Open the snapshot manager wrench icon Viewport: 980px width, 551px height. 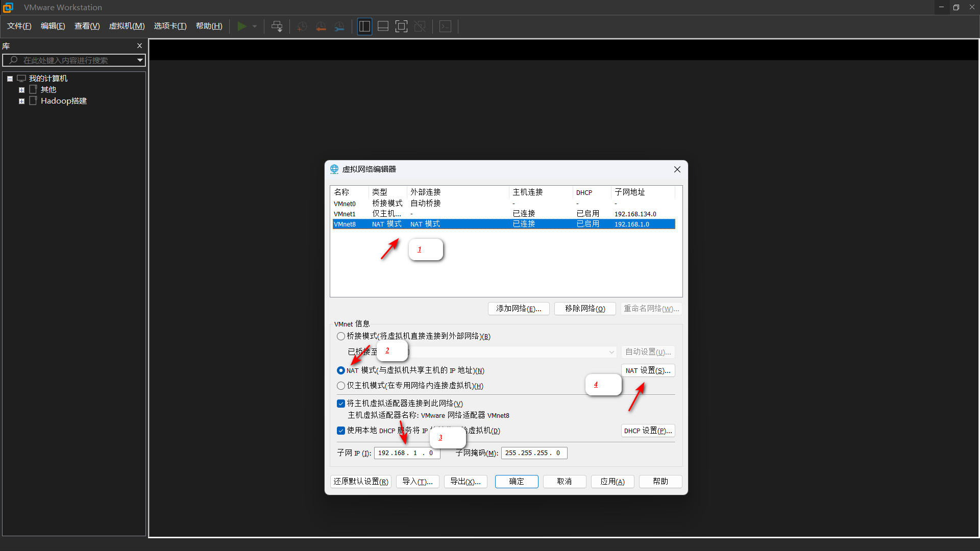pos(339,27)
